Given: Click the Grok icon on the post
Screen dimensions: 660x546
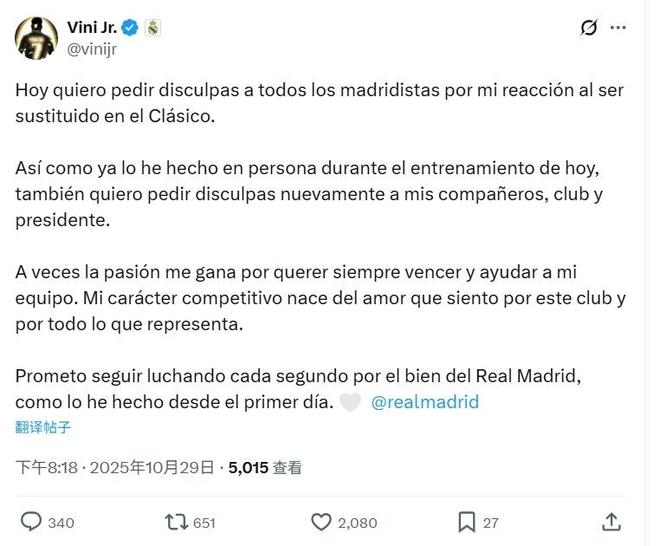Looking at the screenshot, I should tap(589, 28).
